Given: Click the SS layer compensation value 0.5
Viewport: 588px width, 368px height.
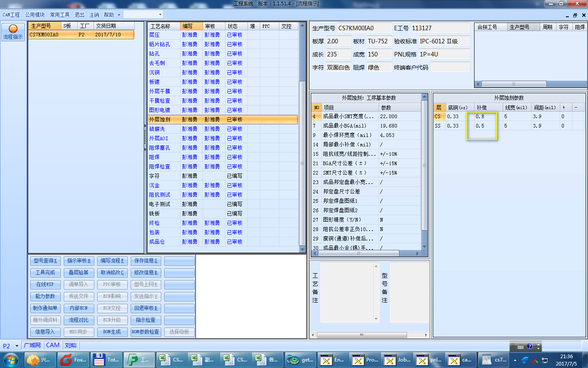Looking at the screenshot, I should [x=488, y=126].
